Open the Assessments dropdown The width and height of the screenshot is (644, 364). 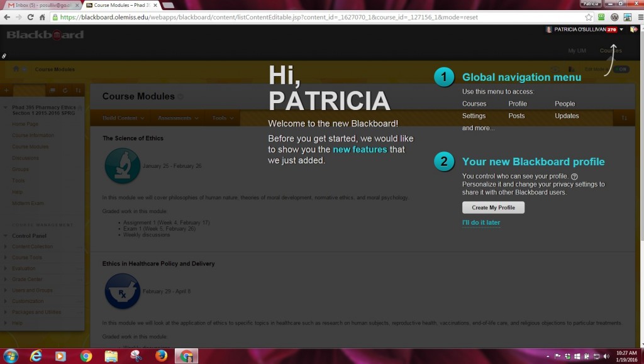178,118
